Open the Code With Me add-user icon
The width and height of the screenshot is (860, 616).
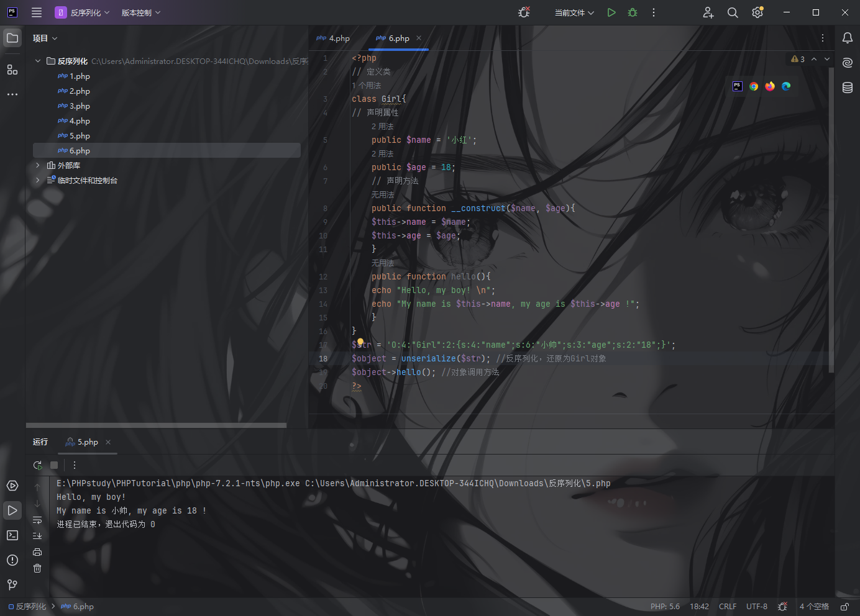tap(708, 12)
